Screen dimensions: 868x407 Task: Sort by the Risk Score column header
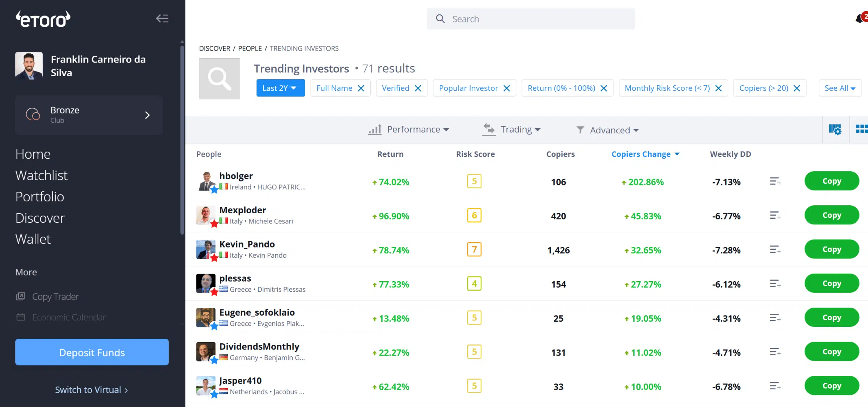click(475, 154)
